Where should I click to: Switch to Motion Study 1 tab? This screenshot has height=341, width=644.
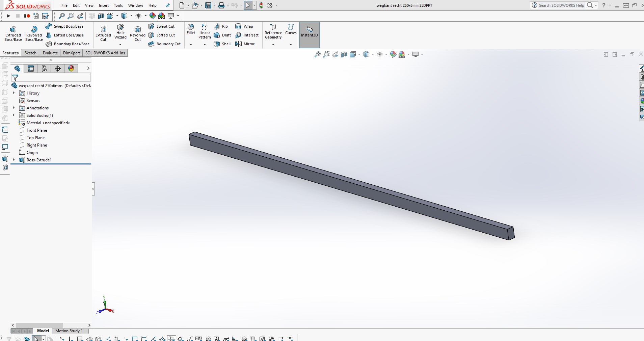point(69,331)
